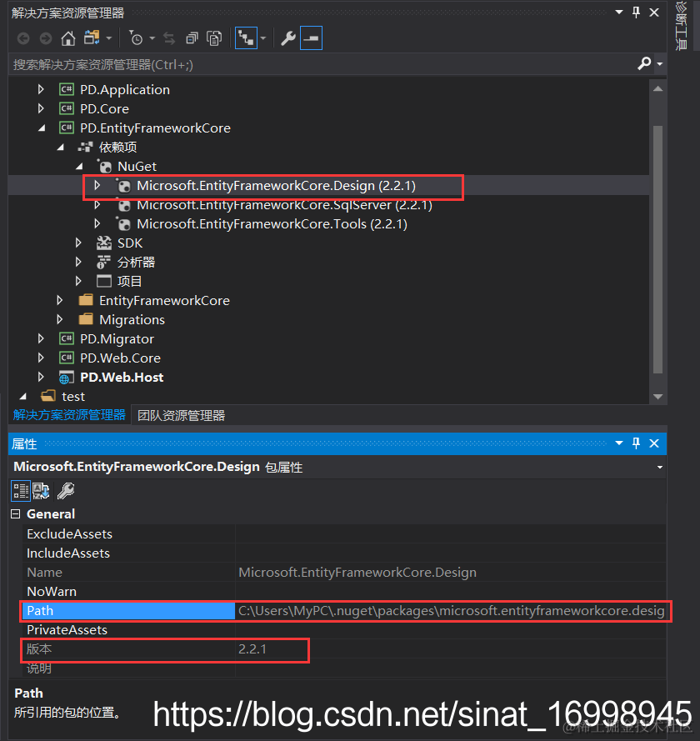Expand the SDK node
This screenshot has width=700, height=741.
79,243
